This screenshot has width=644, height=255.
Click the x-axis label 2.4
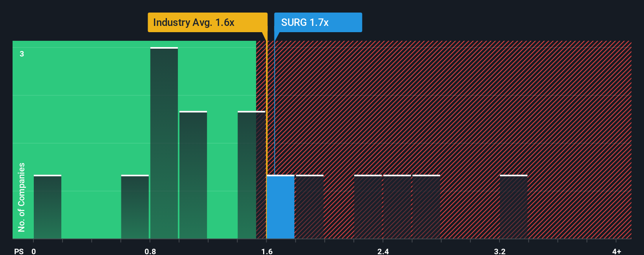[x=383, y=251]
